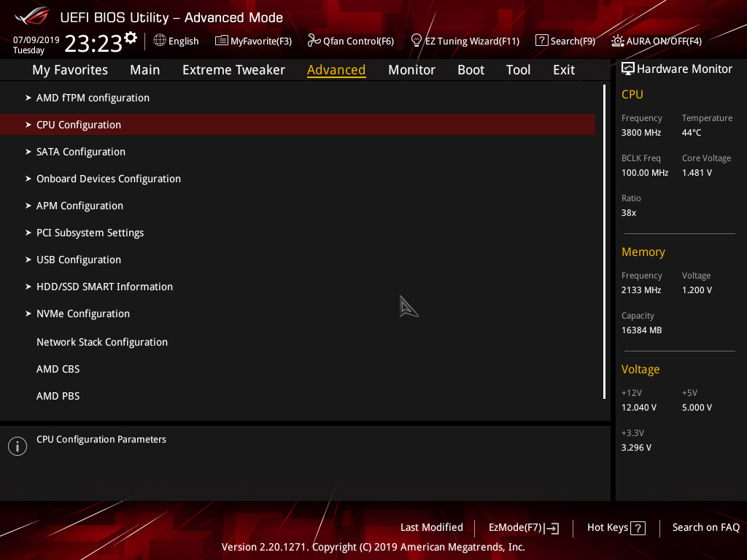Screen dimensions: 747x560
Task: Switch to the Extreme Tweaker tab
Action: 233,70
